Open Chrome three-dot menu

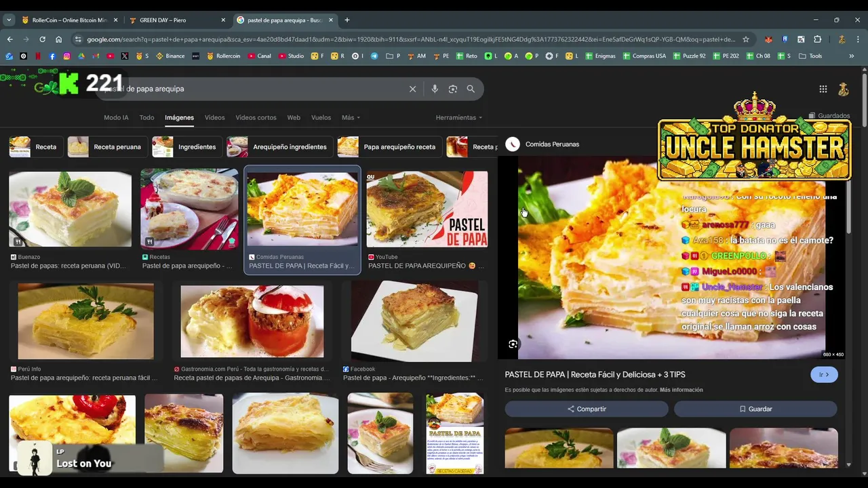point(858,39)
